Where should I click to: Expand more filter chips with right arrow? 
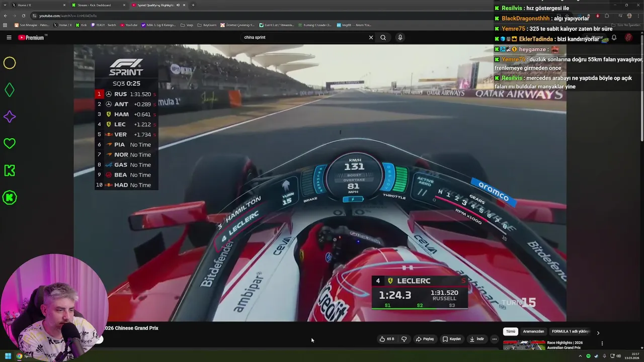pyautogui.click(x=598, y=332)
